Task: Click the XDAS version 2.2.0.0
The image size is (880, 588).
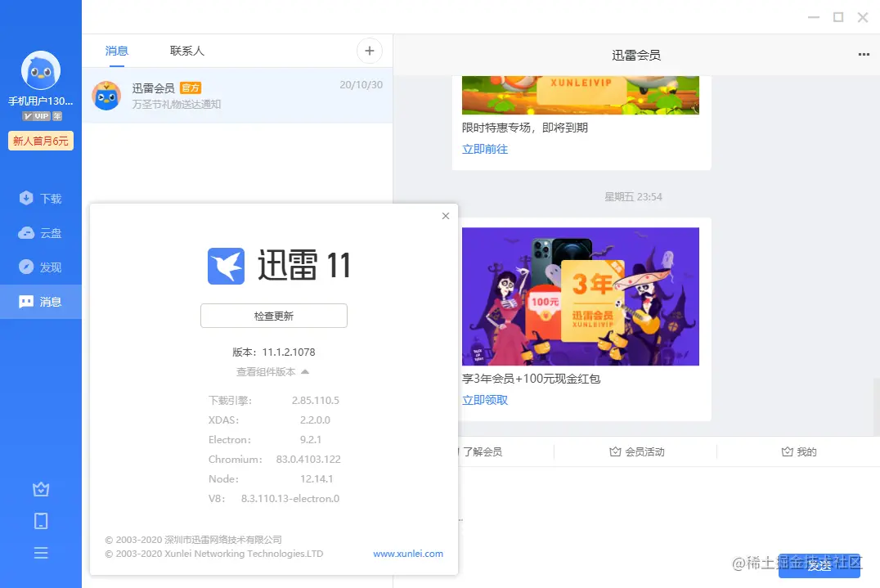Action: 315,420
